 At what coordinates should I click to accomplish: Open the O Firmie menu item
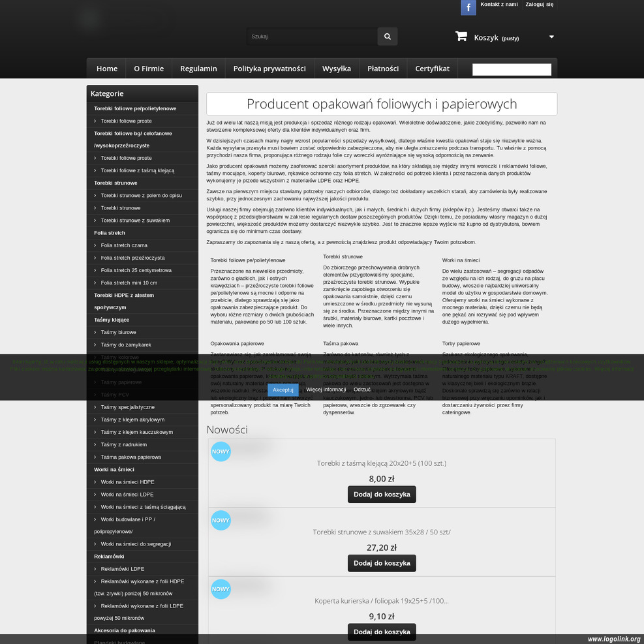pos(149,69)
